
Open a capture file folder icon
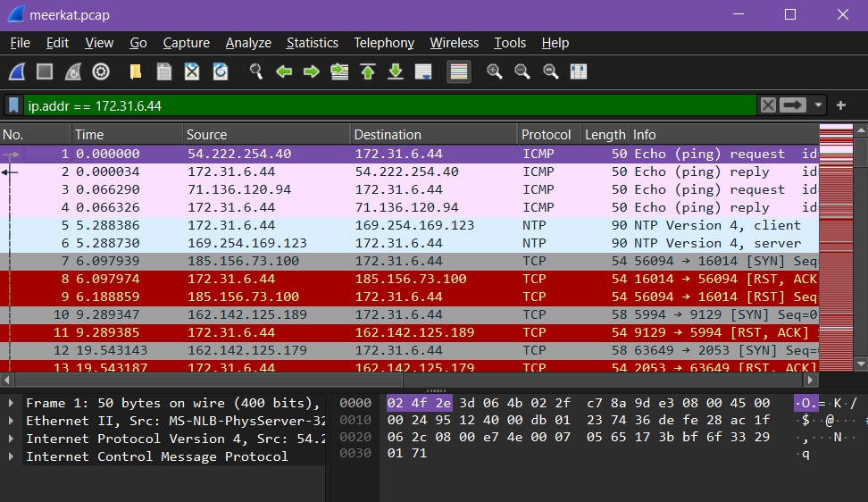(136, 71)
